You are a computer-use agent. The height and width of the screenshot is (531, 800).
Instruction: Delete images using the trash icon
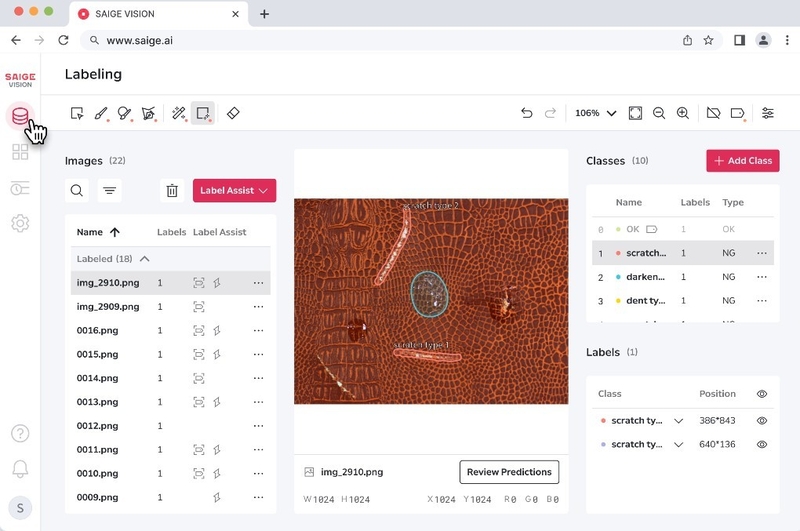point(172,190)
